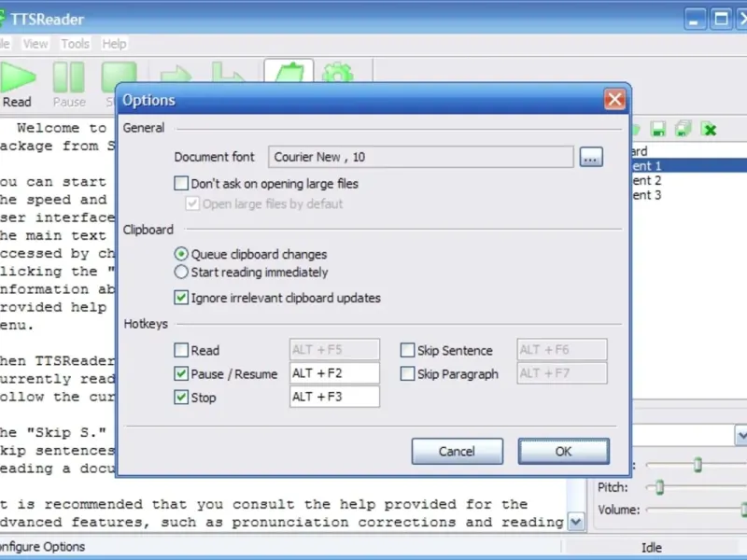Click the green arrow skip sentence icon
747x560 pixels.
click(176, 74)
